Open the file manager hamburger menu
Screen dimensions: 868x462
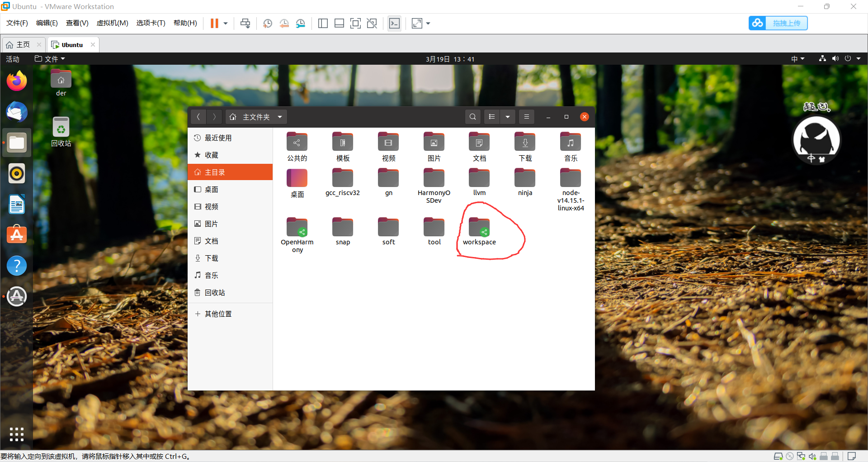tap(527, 117)
